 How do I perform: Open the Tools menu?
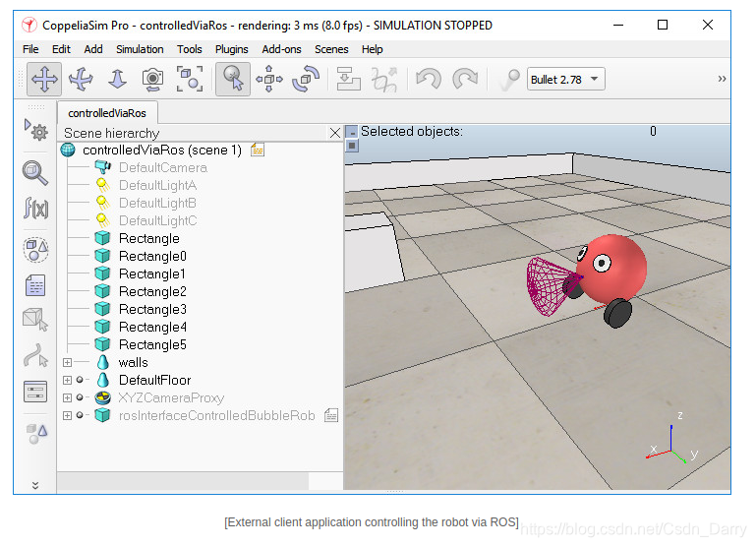[x=190, y=49]
